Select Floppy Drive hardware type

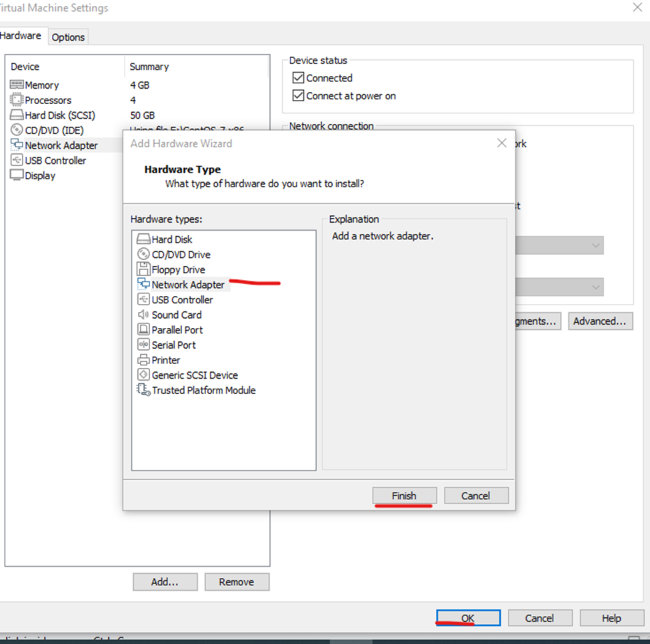click(x=178, y=270)
